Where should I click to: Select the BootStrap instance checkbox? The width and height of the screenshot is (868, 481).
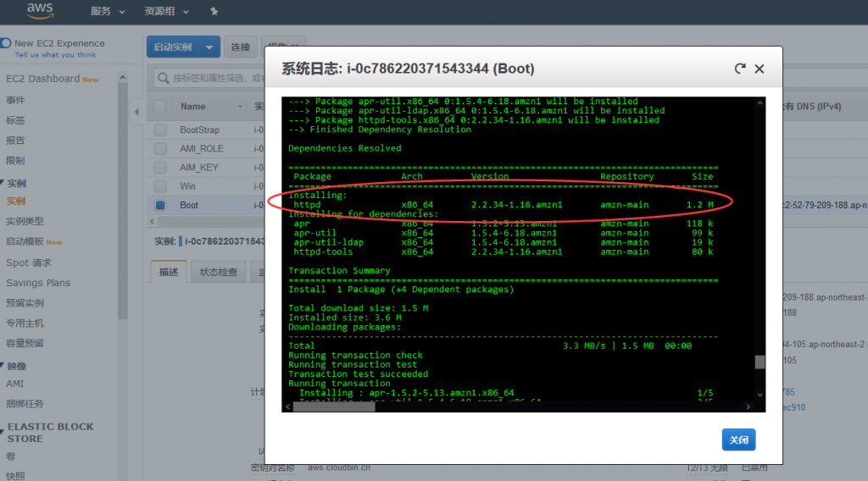pos(160,130)
